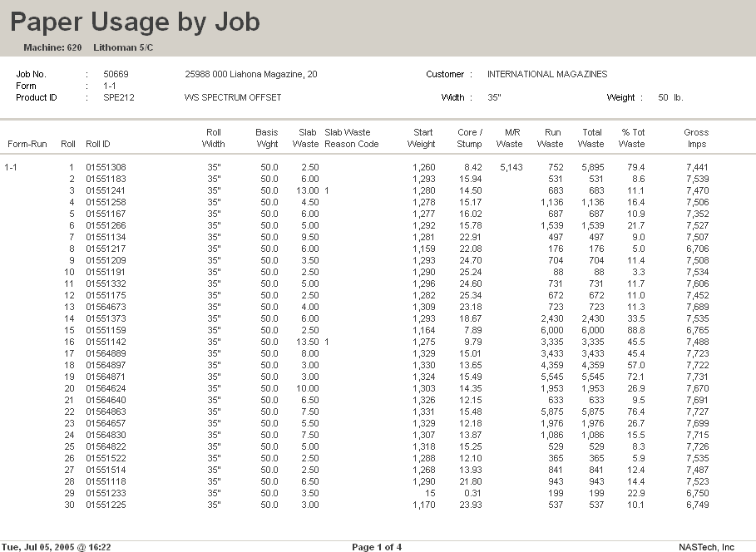Viewport: 756px width, 552px height.
Task: Click roll ID 01551332
Action: tap(106, 283)
